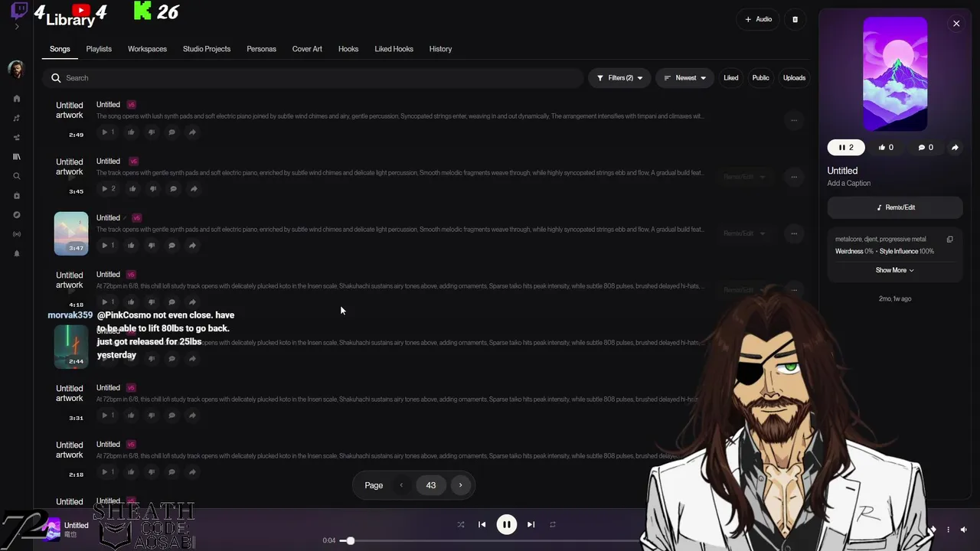The height and width of the screenshot is (551, 980).
Task: Open the Liked Hooks tab
Action: click(394, 49)
